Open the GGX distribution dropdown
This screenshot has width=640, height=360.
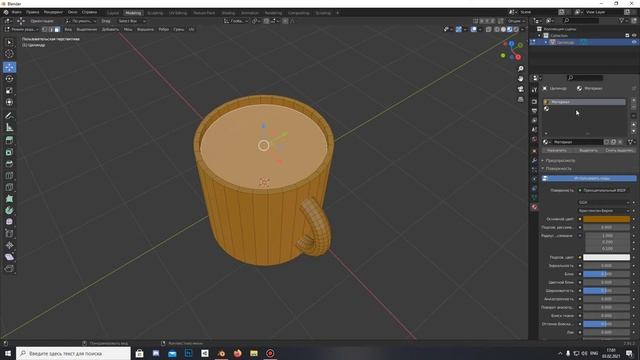click(x=604, y=202)
